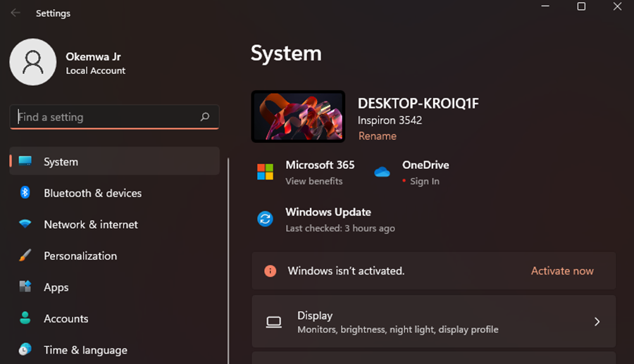Click the back arrow in Settings header
Viewport: 634px width, 364px height.
click(15, 13)
